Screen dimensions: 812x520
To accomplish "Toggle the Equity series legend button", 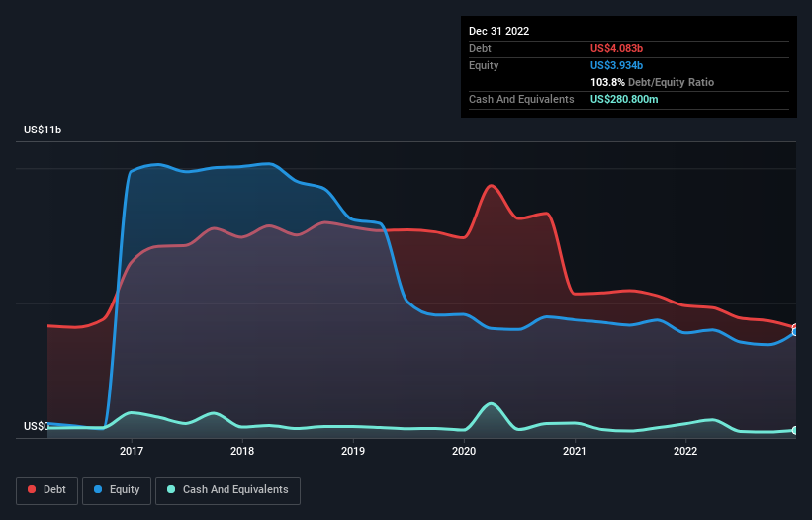I will tap(117, 490).
